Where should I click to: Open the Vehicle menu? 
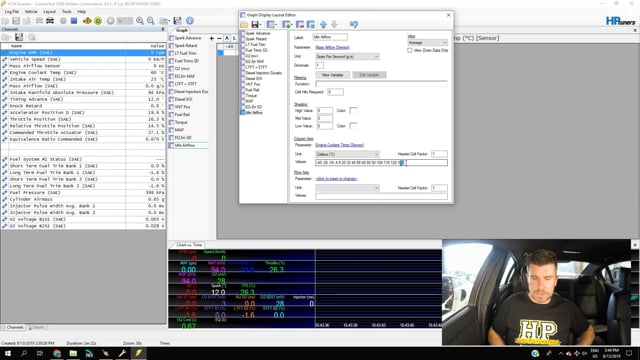[31, 11]
